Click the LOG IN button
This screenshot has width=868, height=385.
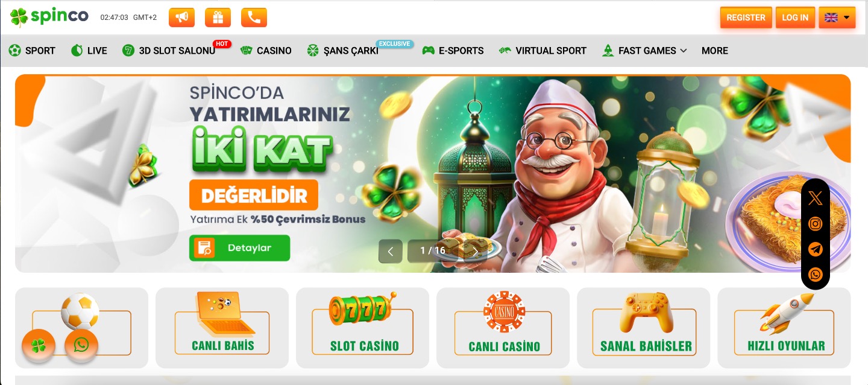pos(795,17)
